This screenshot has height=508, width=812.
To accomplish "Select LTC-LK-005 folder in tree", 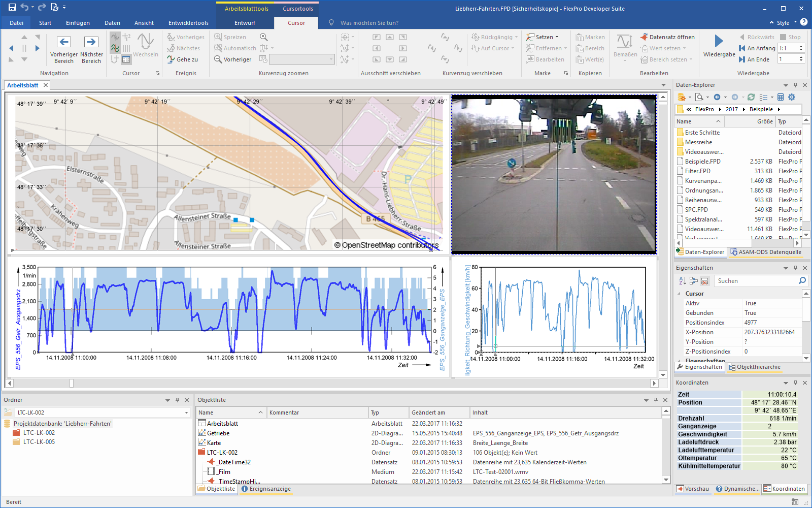I will 39,442.
